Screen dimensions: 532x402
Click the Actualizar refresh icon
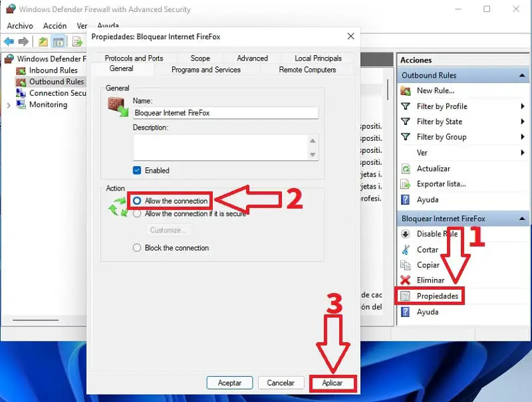coord(406,169)
